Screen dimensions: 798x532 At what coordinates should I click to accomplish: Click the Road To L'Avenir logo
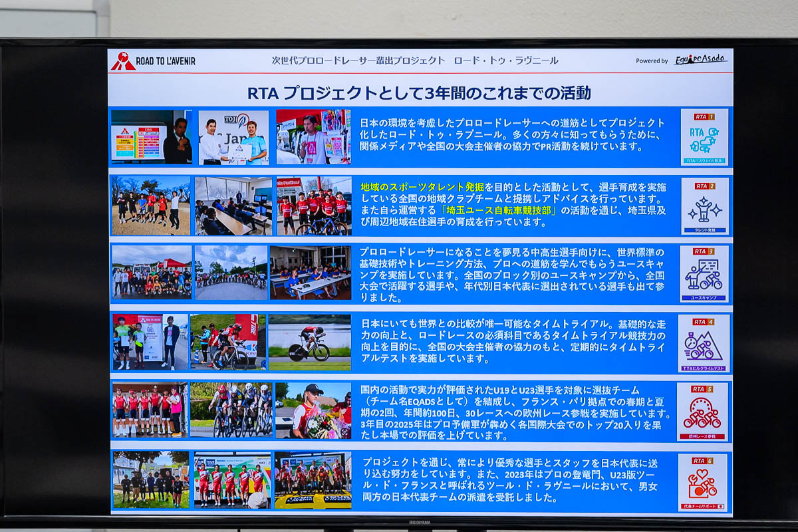(154, 61)
